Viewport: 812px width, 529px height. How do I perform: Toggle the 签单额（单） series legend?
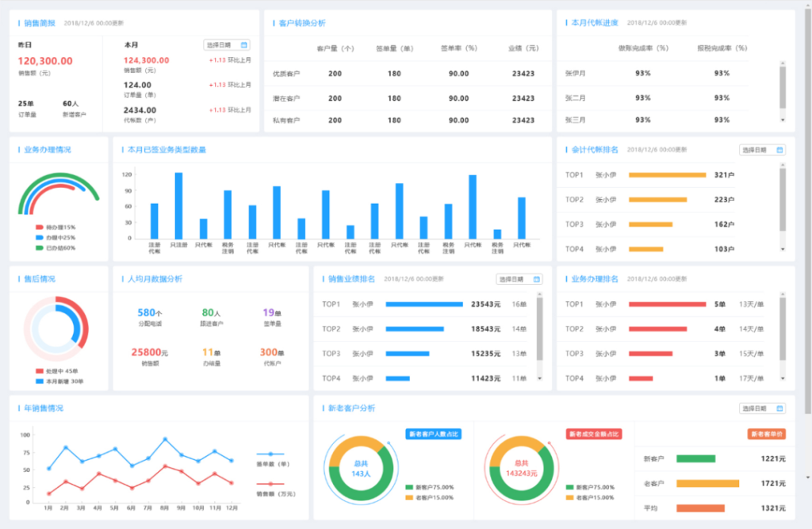[270, 454]
